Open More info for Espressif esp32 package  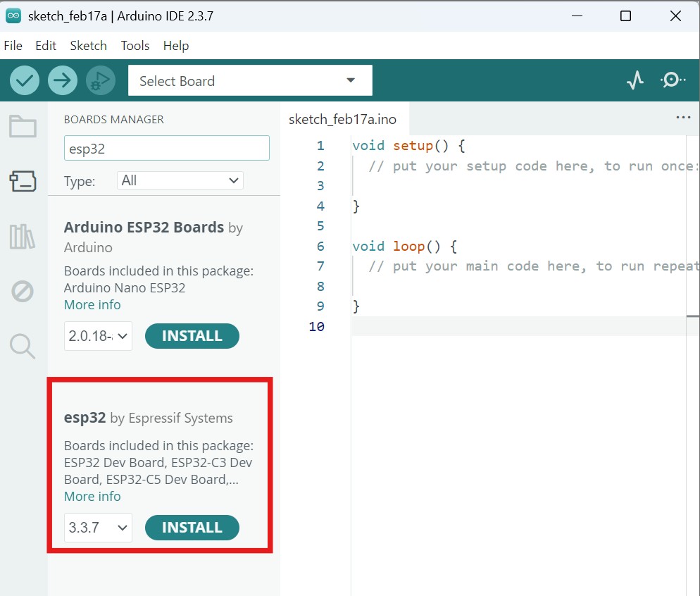pos(92,497)
